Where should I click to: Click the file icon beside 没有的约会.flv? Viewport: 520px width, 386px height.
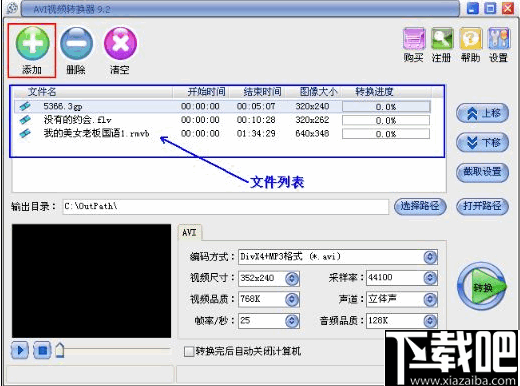tap(25, 120)
